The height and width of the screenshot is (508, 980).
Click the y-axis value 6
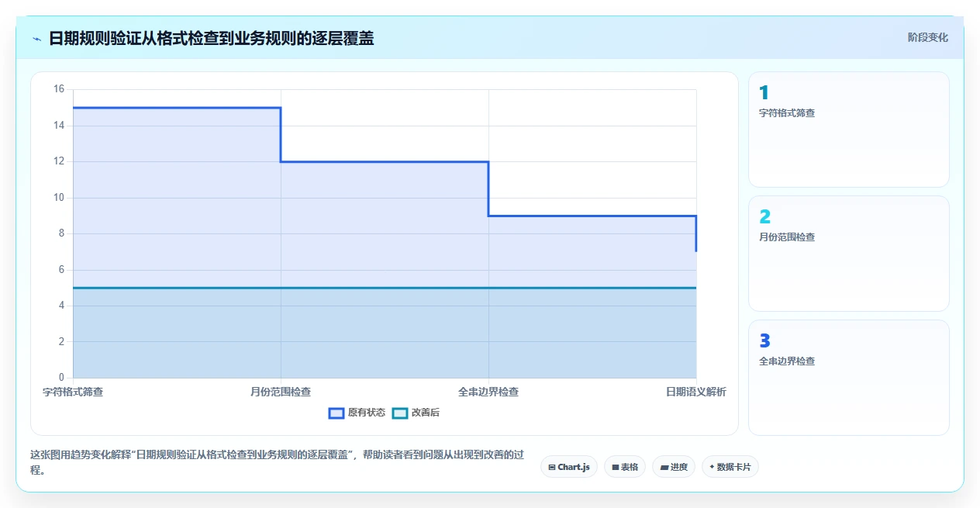[x=62, y=270]
